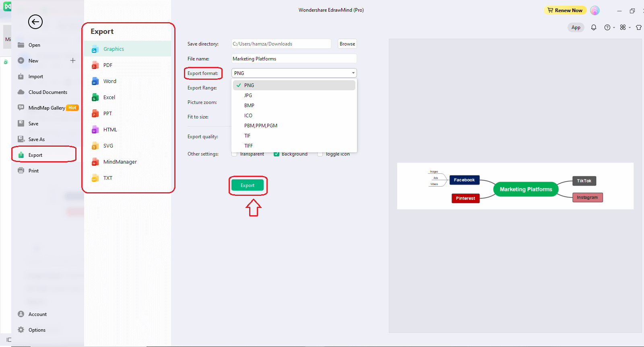Click the back arrow circle icon

click(x=35, y=22)
